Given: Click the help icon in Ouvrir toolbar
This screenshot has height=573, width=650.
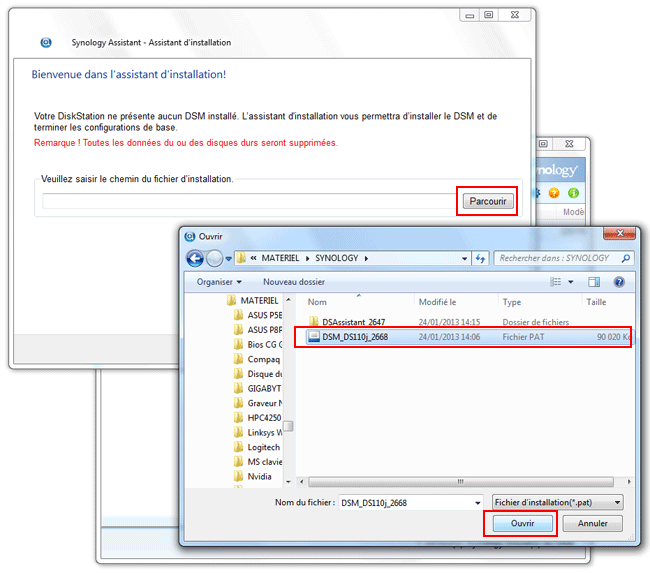Looking at the screenshot, I should [619, 282].
